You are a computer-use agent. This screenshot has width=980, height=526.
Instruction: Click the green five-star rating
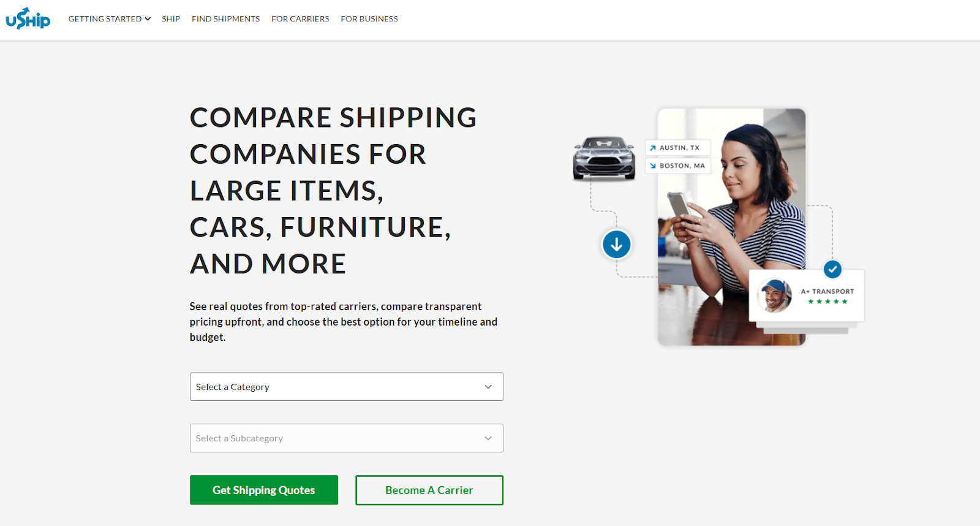tap(827, 302)
